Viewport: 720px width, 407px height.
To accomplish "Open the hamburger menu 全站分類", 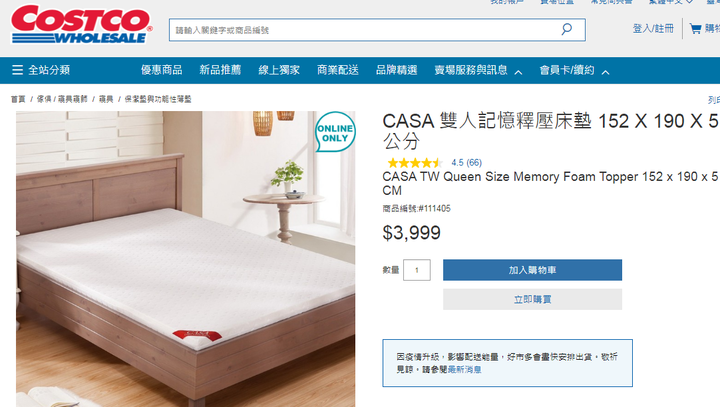I will pyautogui.click(x=41, y=70).
